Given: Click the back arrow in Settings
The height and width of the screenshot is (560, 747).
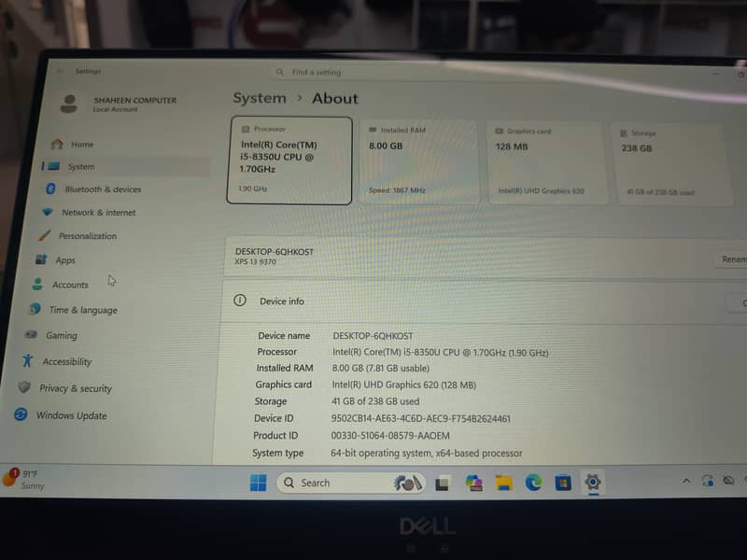Looking at the screenshot, I should [60, 71].
